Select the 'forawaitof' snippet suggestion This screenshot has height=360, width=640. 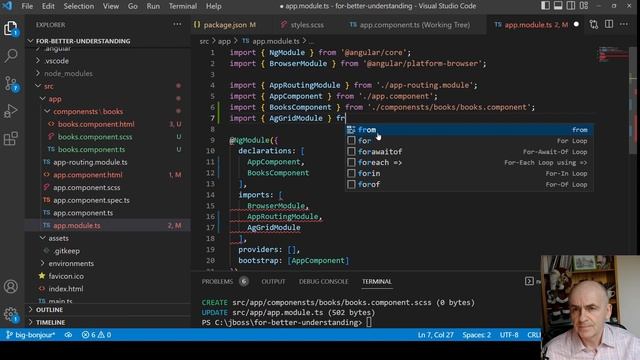tap(469, 152)
